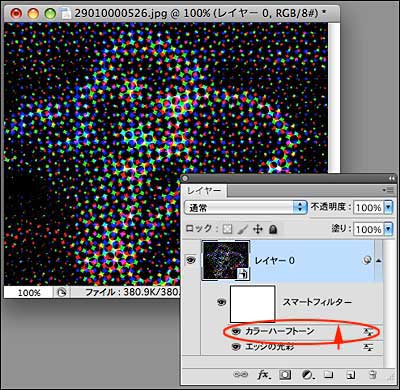Create a new layer

[350, 375]
